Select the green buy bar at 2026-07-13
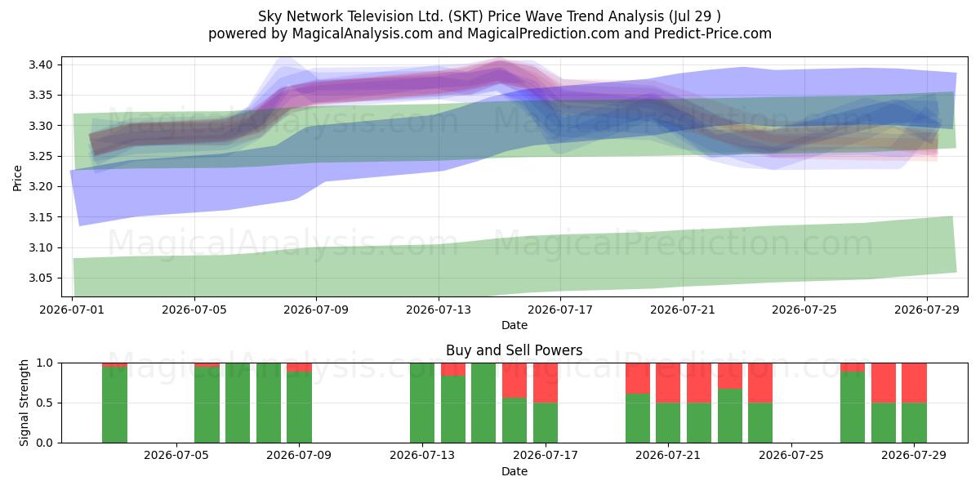This screenshot has width=980, height=490. tap(422, 403)
